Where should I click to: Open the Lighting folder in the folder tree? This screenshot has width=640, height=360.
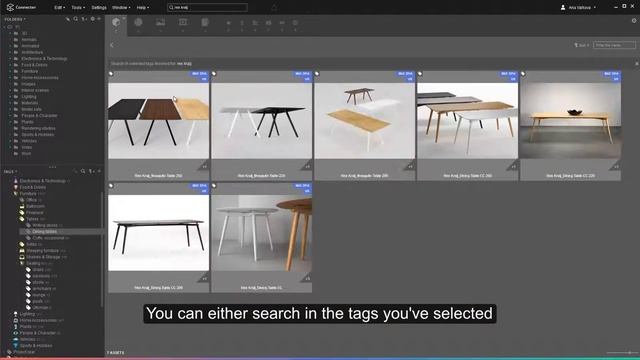click(29, 96)
